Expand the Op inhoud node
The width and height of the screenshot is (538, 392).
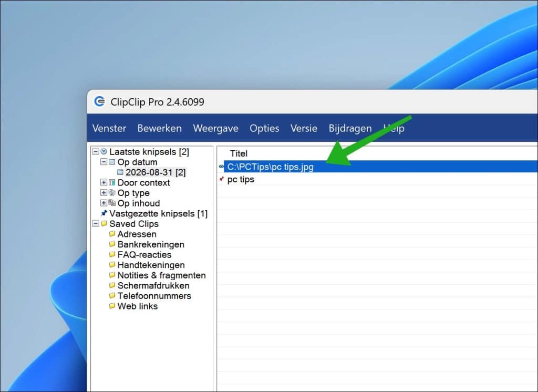click(104, 203)
